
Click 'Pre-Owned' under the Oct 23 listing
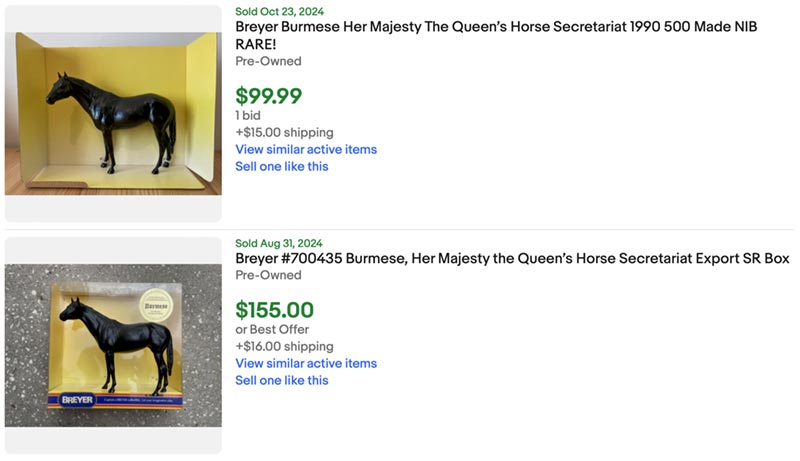pos(268,61)
